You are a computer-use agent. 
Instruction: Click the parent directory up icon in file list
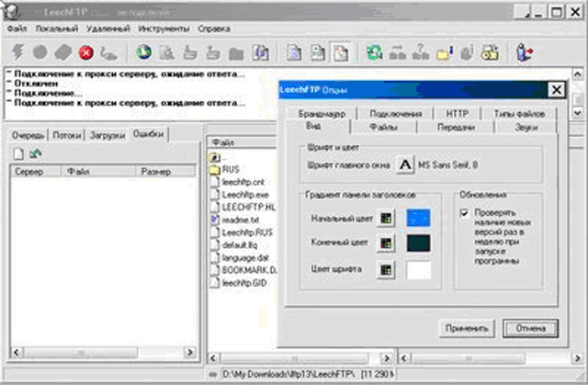tap(215, 157)
